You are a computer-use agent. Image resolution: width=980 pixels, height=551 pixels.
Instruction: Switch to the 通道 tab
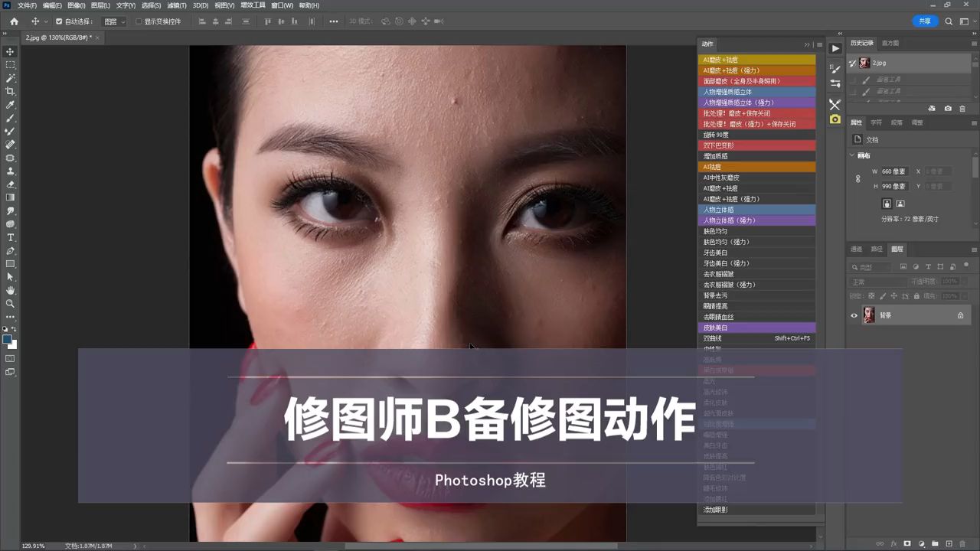[x=856, y=249]
